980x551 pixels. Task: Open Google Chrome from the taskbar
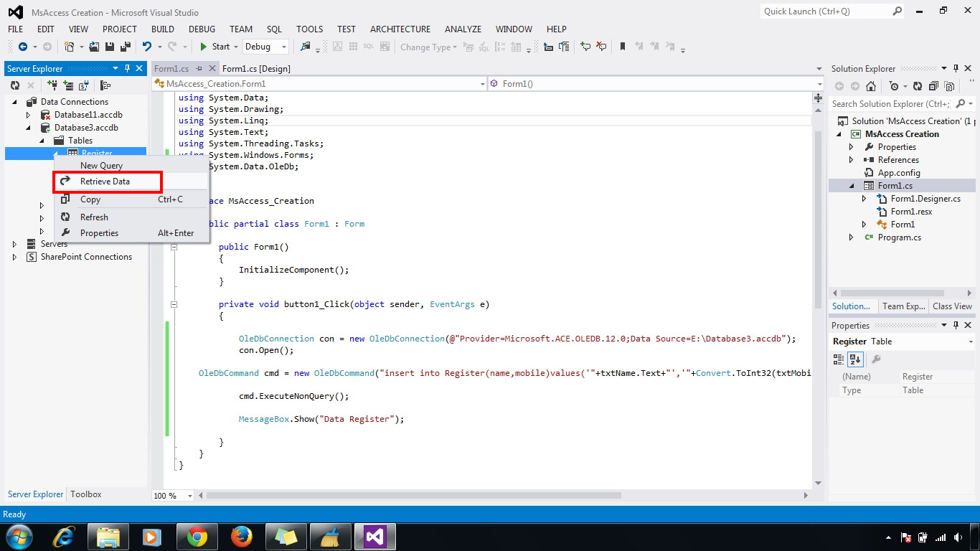pos(197,536)
